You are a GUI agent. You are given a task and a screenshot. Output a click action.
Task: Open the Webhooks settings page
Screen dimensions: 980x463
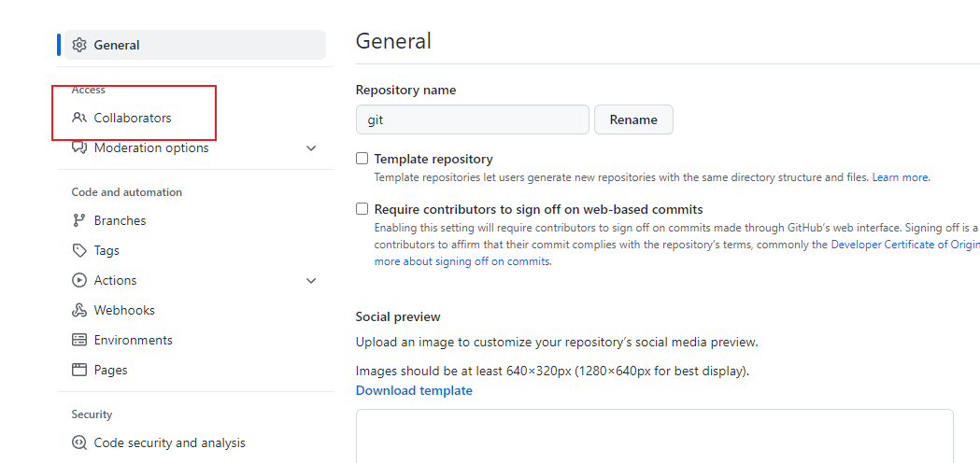[124, 311]
